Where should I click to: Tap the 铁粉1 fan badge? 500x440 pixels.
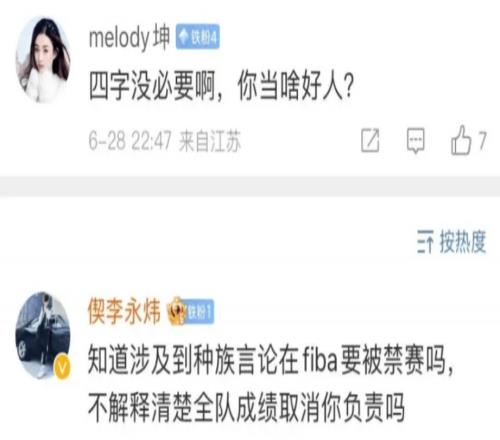click(x=199, y=312)
